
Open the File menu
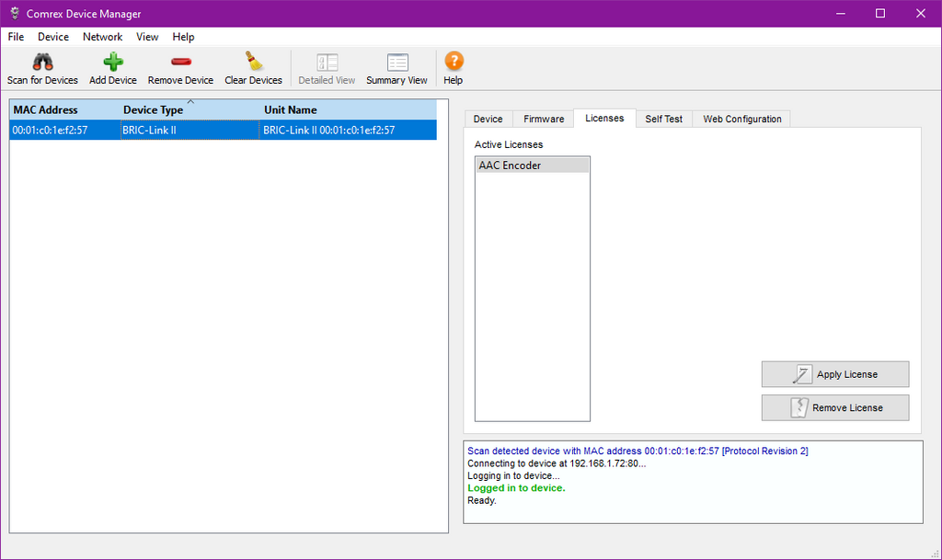click(x=16, y=37)
